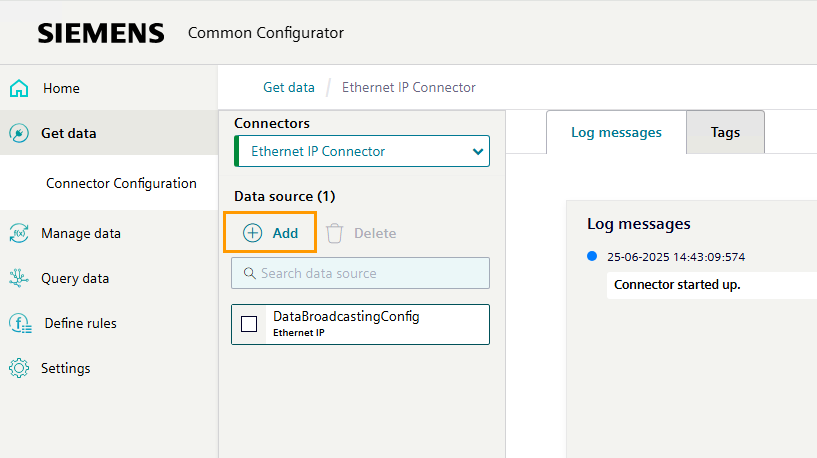Focus the Search data source field
Viewport: 817px width, 458px height.
[x=361, y=273]
